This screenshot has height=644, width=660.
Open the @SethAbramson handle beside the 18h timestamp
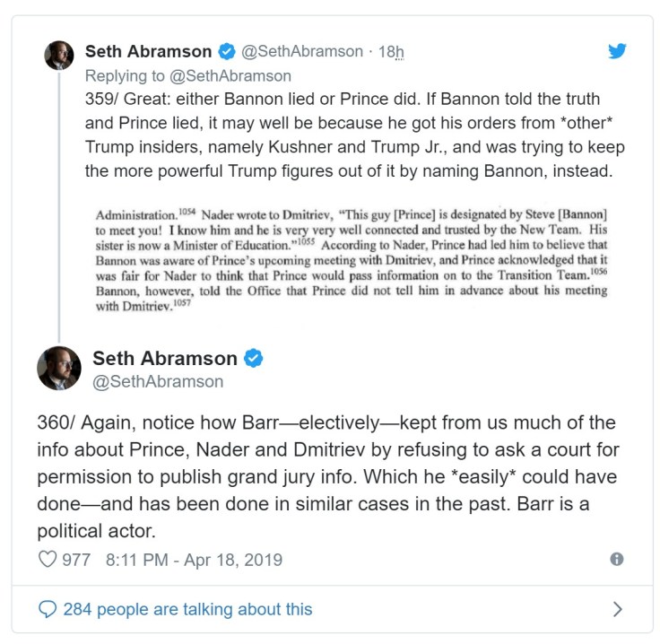(302, 51)
